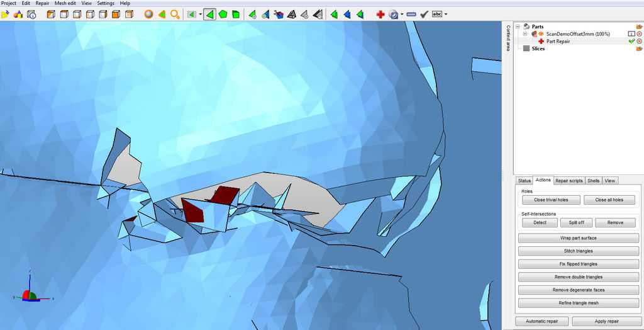Click the dark red triangle in viewport
This screenshot has height=330, width=644.
193,212
